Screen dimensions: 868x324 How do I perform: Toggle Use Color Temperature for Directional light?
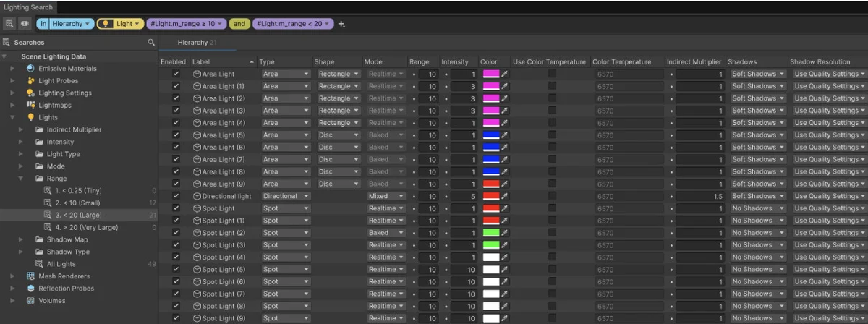552,196
